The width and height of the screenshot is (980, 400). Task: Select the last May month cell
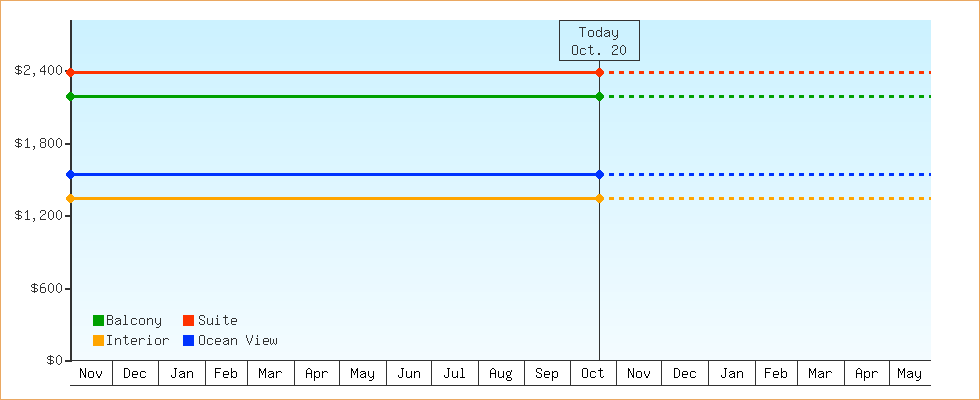pos(909,374)
